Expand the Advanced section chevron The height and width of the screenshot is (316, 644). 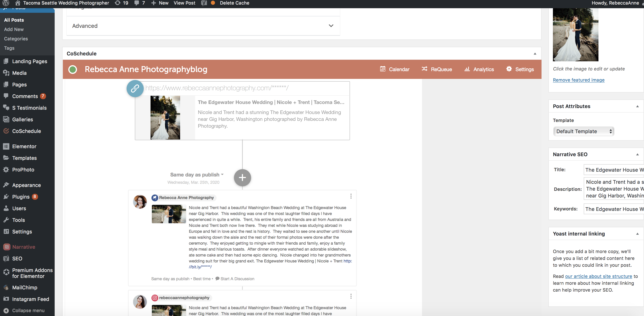(331, 26)
